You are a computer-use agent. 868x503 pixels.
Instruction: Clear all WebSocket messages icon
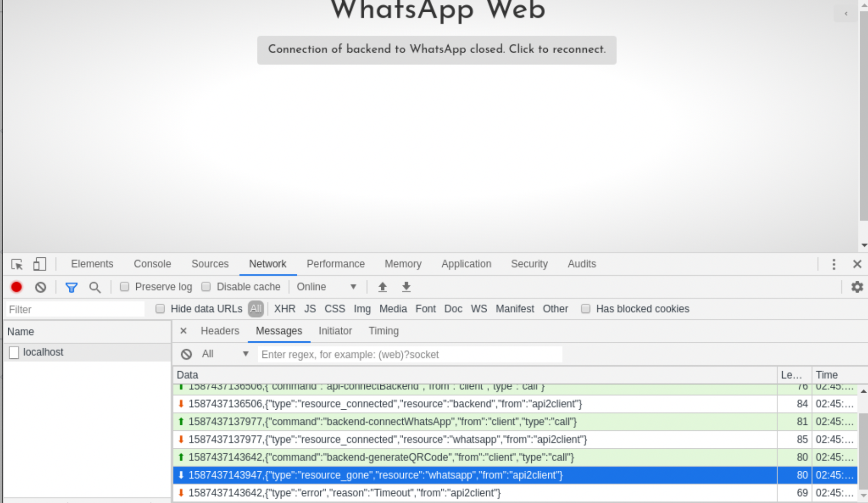coord(186,355)
